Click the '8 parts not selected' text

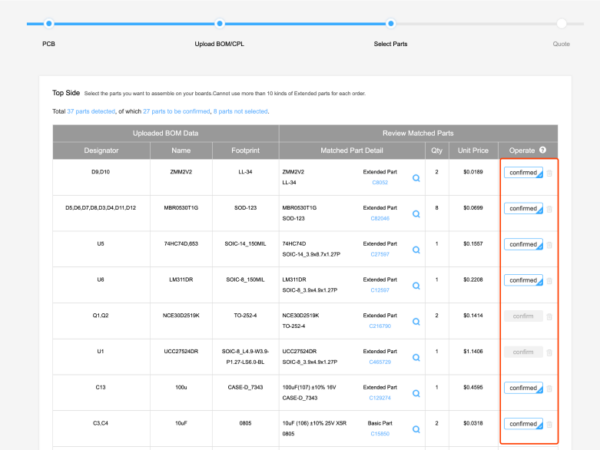coord(240,111)
